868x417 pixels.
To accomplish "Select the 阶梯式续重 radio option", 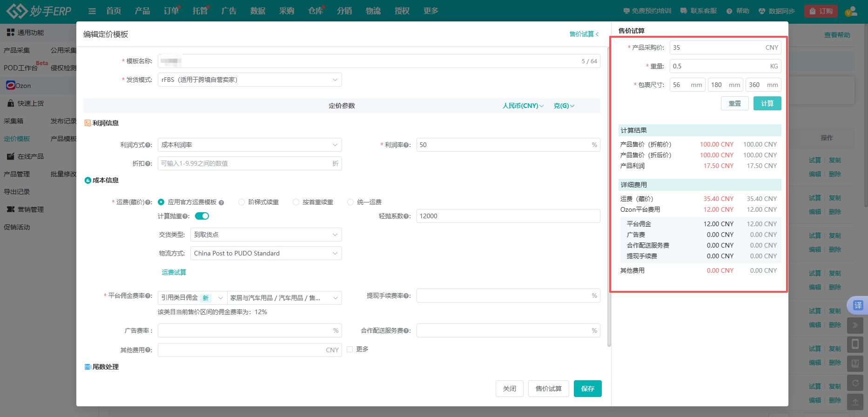I will point(242,202).
